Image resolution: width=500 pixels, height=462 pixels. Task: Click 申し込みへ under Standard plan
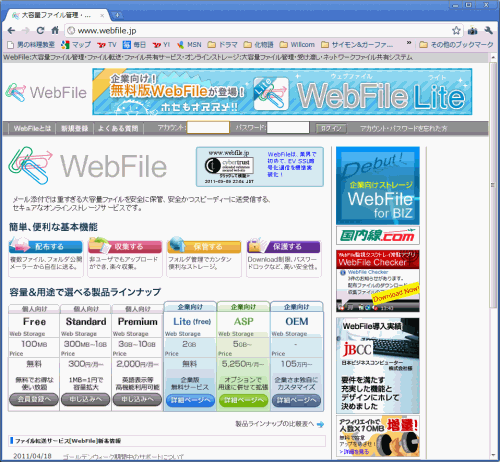[x=85, y=399]
